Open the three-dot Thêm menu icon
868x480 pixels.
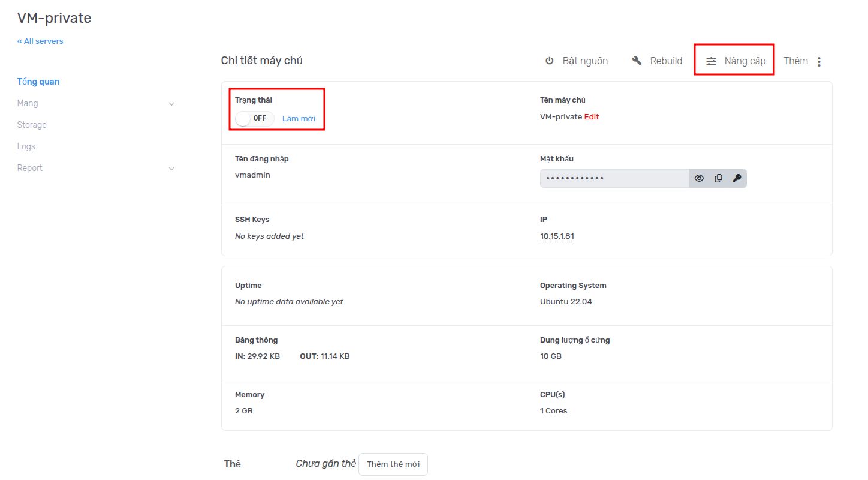point(819,61)
